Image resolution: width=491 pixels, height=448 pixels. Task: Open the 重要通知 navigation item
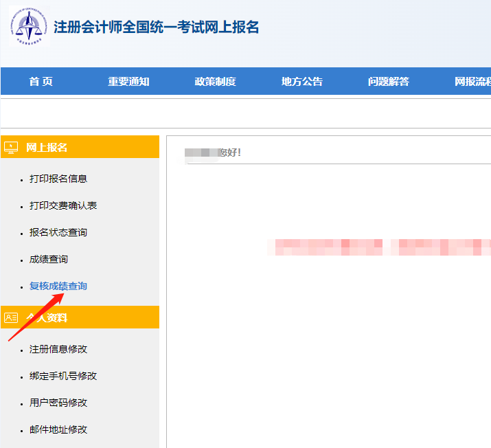tap(128, 82)
